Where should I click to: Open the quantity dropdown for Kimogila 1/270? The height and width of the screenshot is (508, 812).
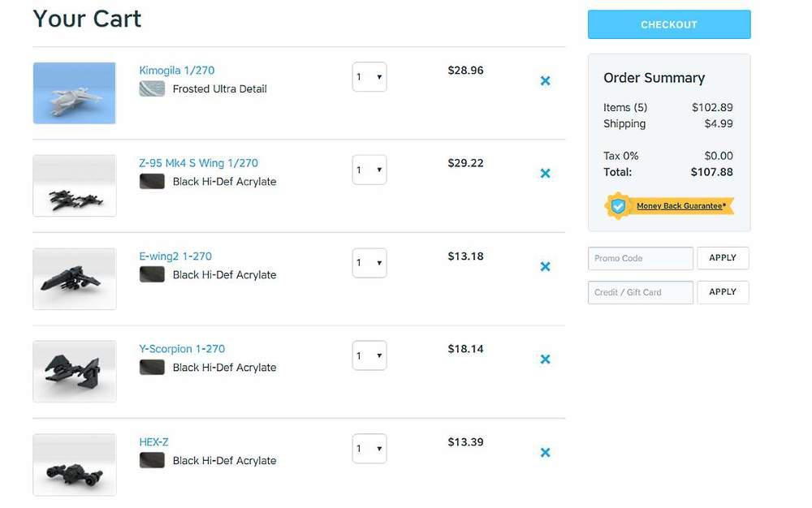point(369,78)
